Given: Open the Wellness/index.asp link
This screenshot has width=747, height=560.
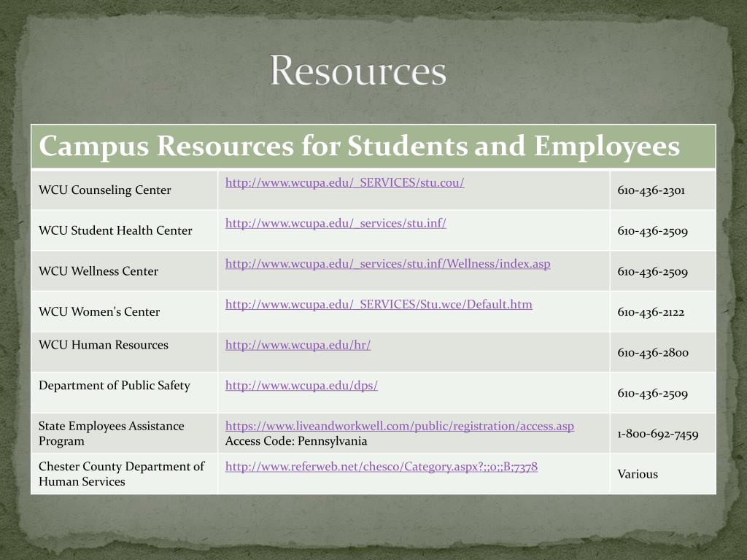Looking at the screenshot, I should click(x=388, y=264).
